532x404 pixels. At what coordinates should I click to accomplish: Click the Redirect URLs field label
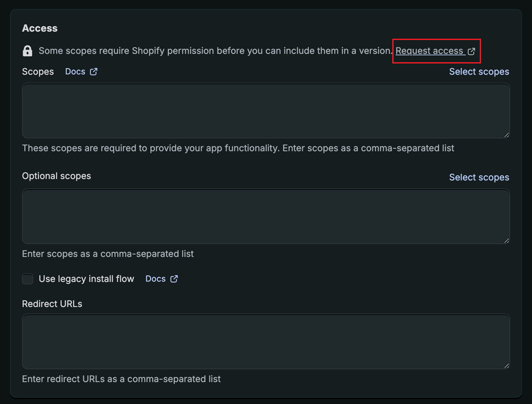tap(52, 304)
